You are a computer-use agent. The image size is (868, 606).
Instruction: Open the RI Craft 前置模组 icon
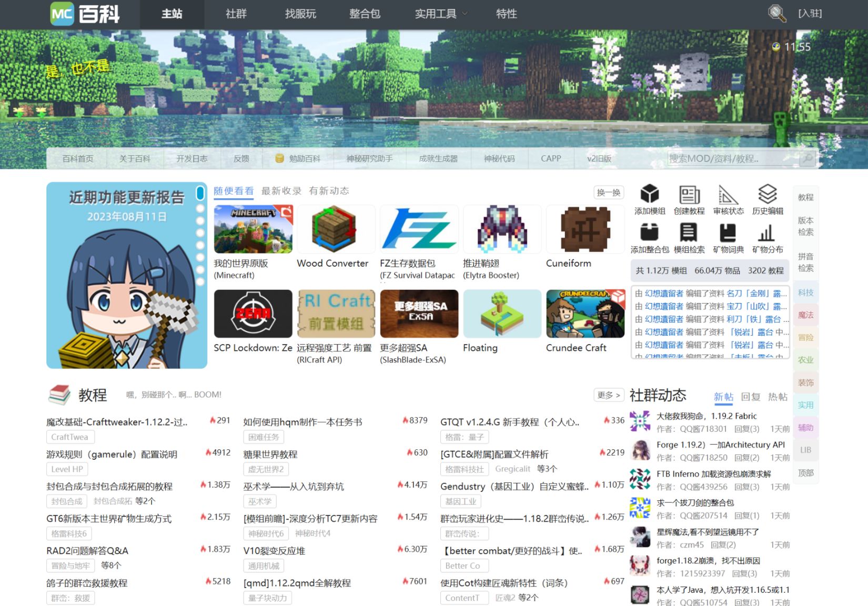pyautogui.click(x=336, y=314)
